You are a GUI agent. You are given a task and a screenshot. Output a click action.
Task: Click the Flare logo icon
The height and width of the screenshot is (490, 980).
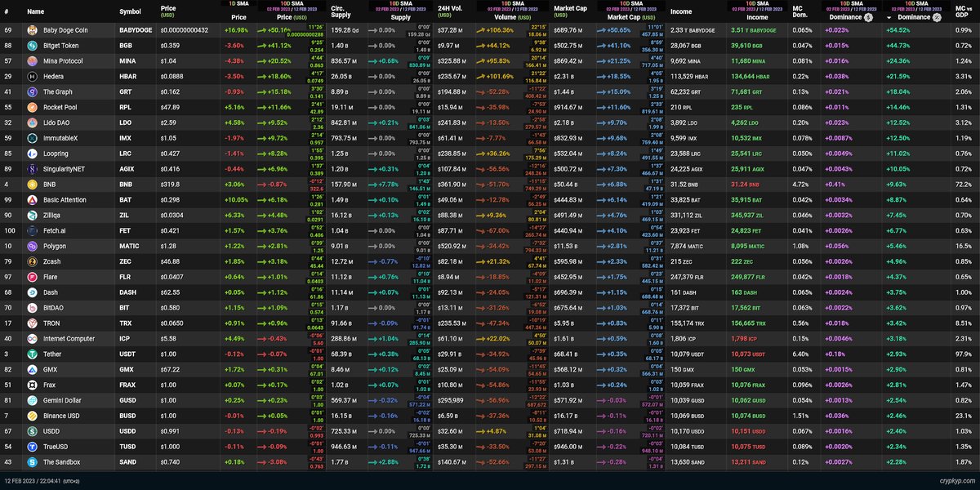32,277
